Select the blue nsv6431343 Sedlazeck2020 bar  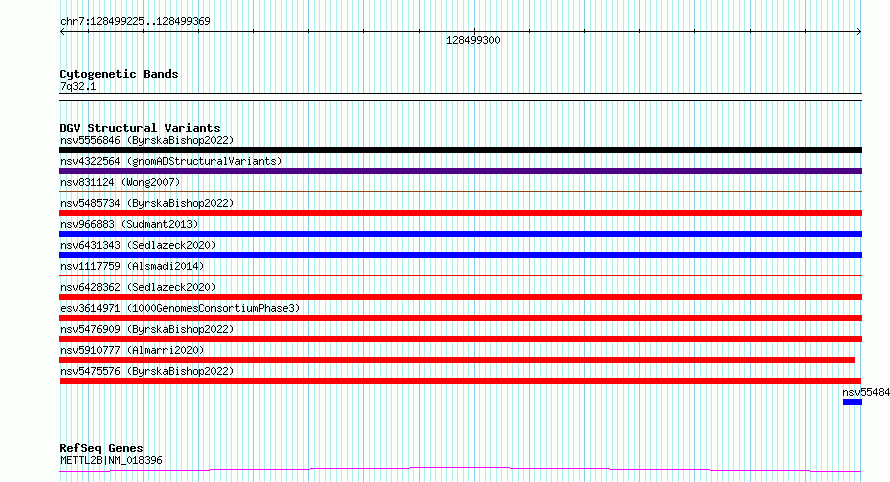tap(460, 255)
